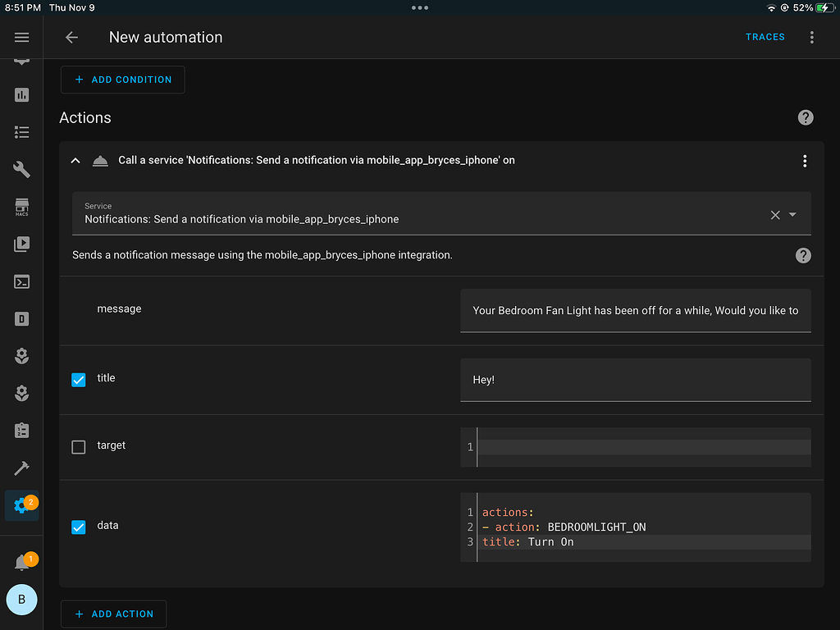Disable the data checkbox
The image size is (840, 630).
(78, 527)
